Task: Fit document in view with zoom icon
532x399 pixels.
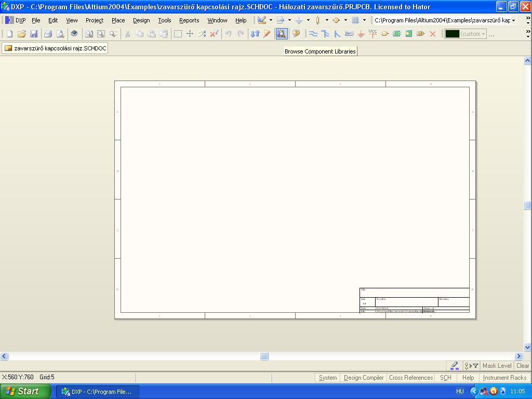Action: tap(89, 34)
